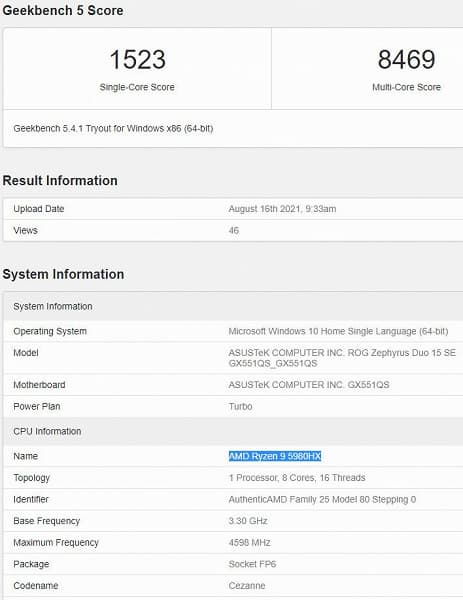Select the 1523 single-core score value
The height and width of the screenshot is (600, 463).
[137, 60]
